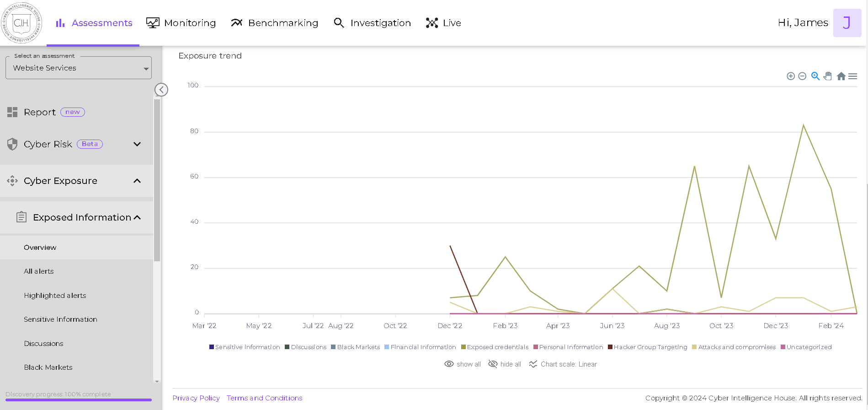Reset chart zoom with home icon
Screen dimensions: 868x410
click(x=841, y=76)
